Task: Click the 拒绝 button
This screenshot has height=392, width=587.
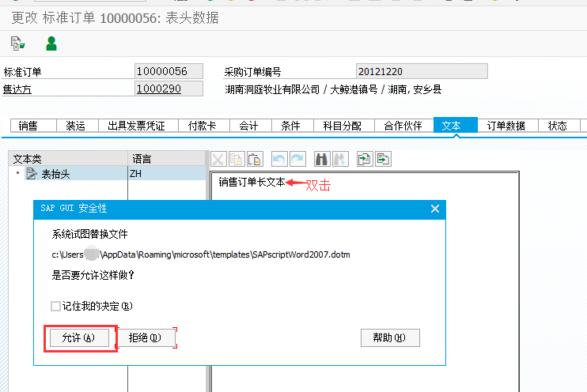Action: (146, 337)
